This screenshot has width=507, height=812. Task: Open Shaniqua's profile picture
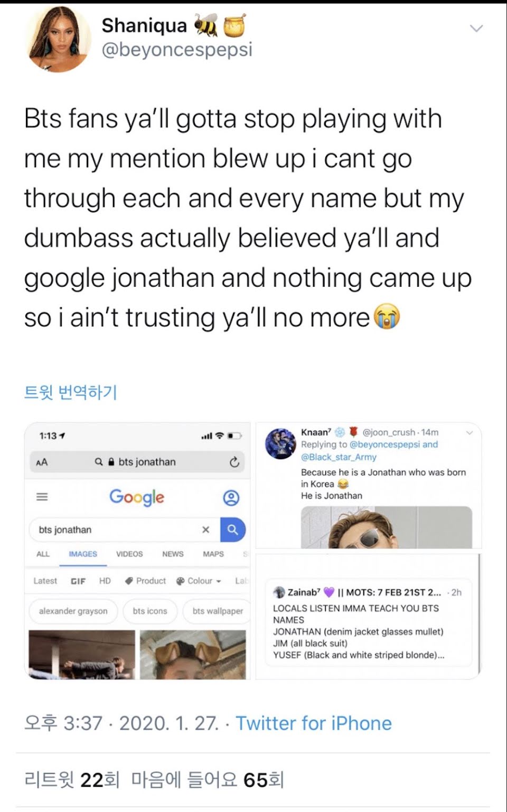click(x=59, y=40)
